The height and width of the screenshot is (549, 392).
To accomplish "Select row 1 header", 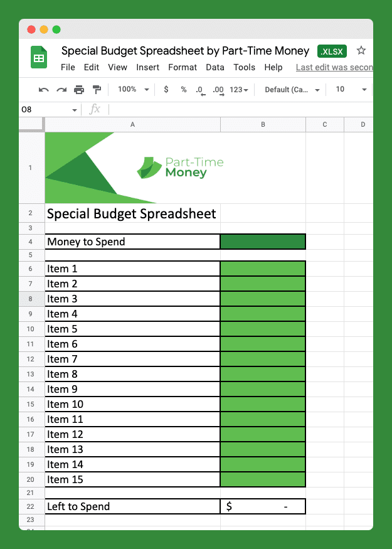I will 31,168.
